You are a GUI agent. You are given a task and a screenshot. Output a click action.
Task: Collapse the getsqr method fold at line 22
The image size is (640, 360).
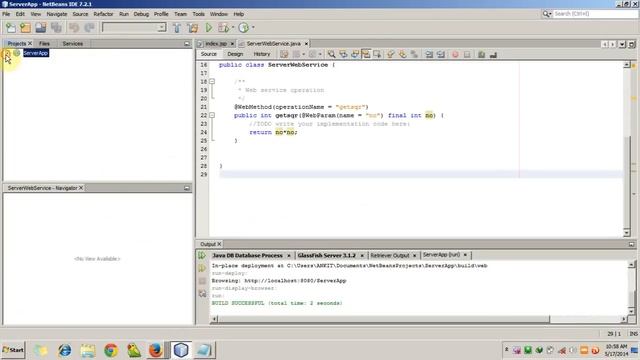tap(212, 115)
